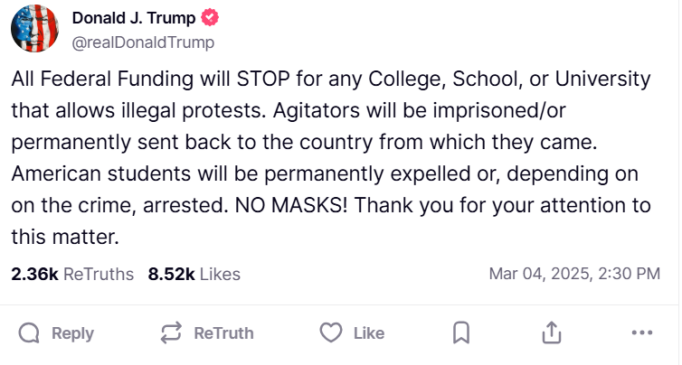
Task: Click the Reply text label
Action: [x=73, y=333]
